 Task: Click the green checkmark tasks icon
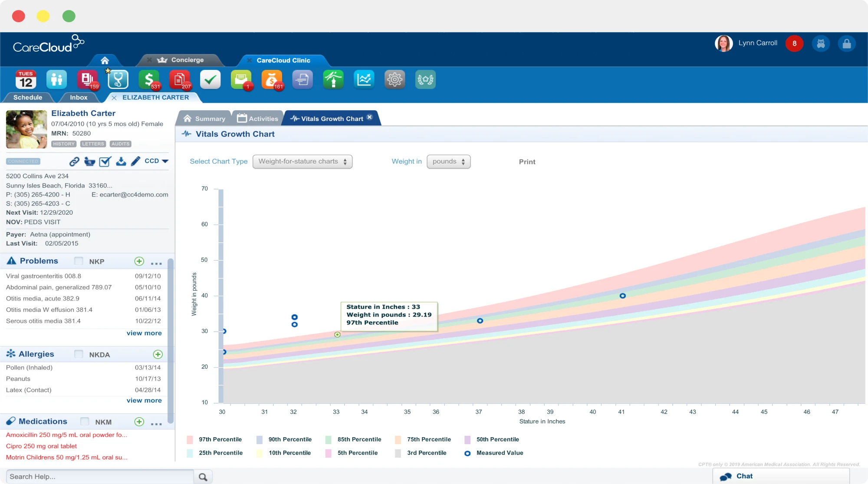pyautogui.click(x=210, y=80)
